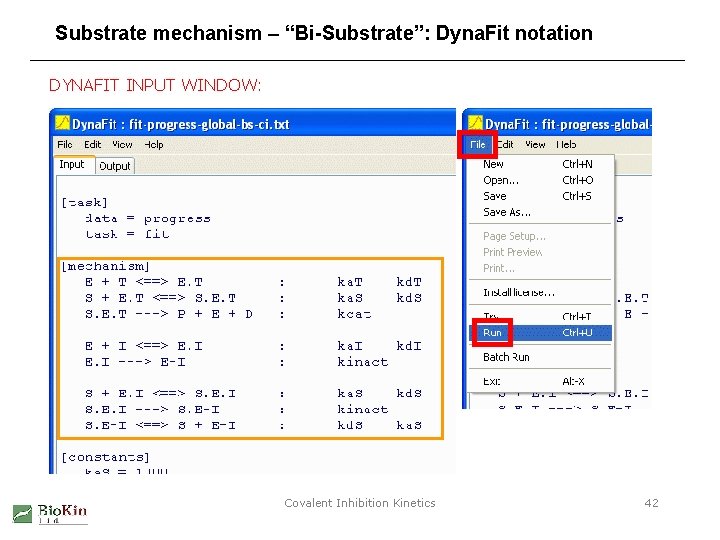Click the BioKin logo

[50, 514]
